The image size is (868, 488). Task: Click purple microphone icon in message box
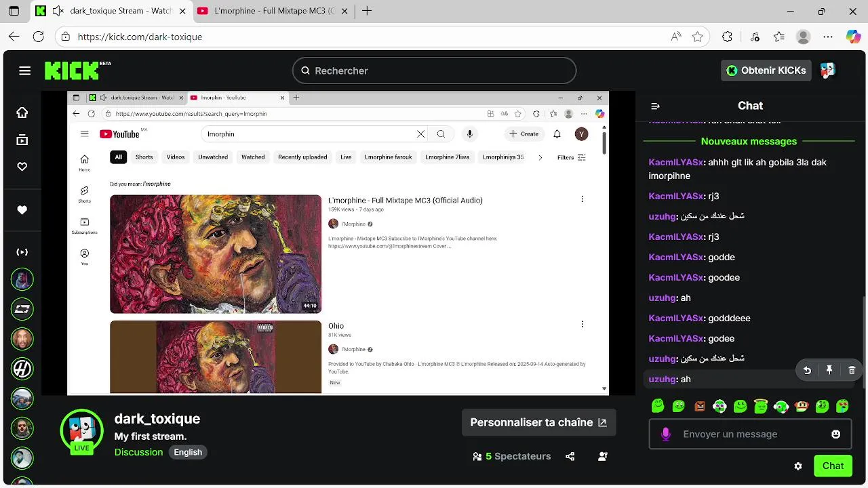tap(666, 434)
